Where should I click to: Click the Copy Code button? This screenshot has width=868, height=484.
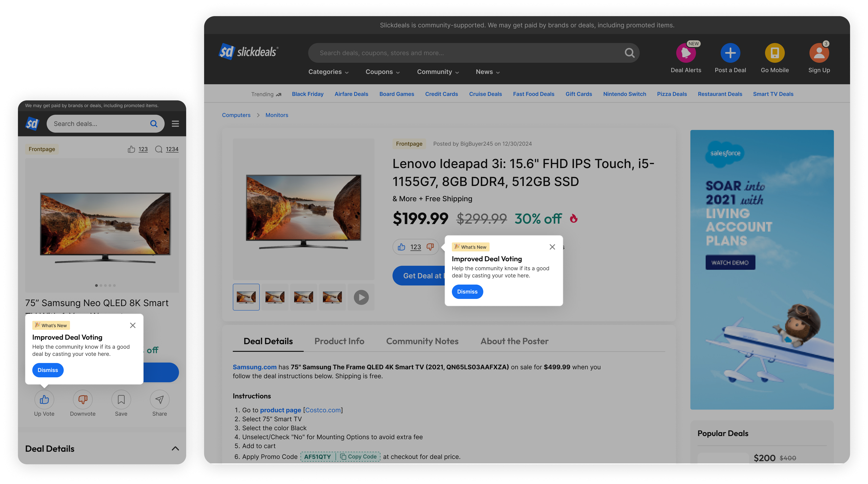358,456
